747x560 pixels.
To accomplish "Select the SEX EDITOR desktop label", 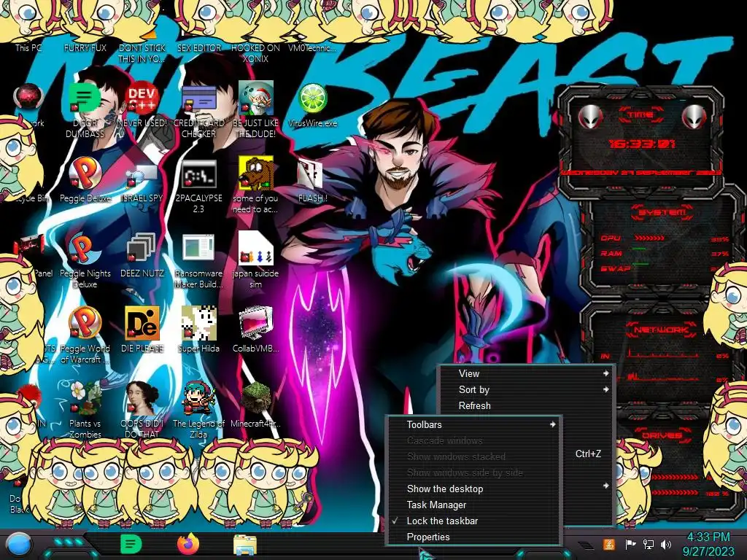I will pos(198,47).
